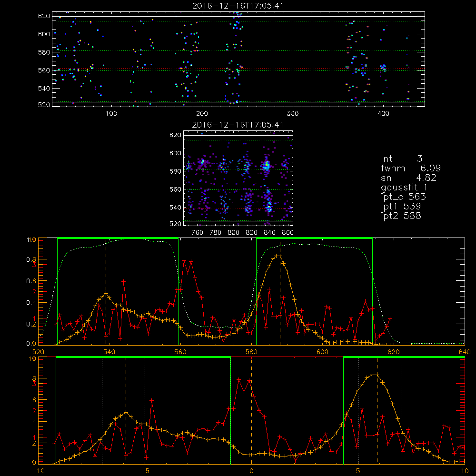
Task: Click x-axis label 640 on profile plot
Action: [x=465, y=352]
